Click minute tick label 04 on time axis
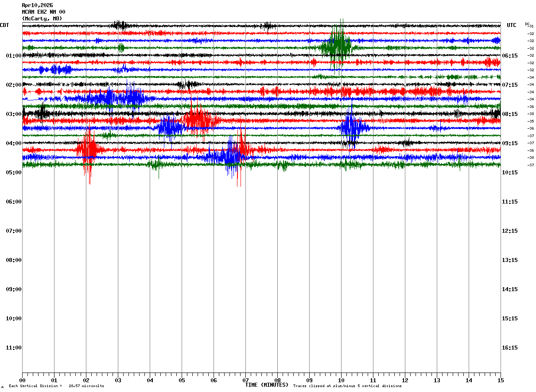Image resolution: width=536 pixels, height=392 pixels. click(150, 380)
